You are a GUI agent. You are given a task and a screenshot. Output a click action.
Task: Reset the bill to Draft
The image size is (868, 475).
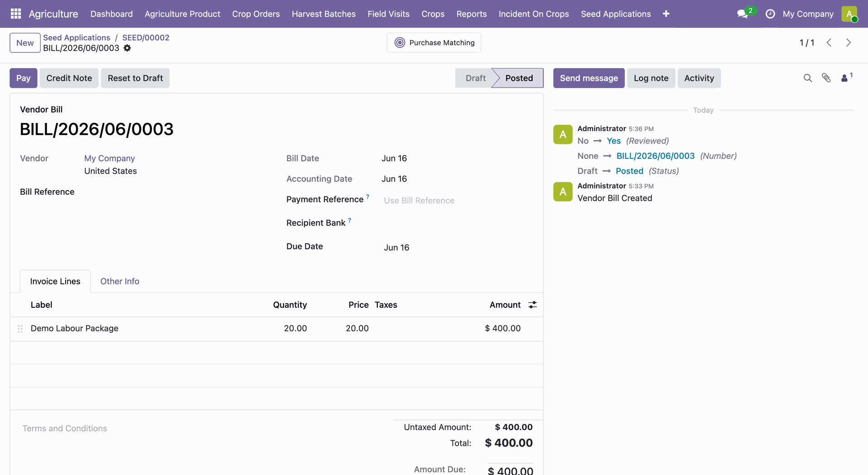(x=135, y=78)
